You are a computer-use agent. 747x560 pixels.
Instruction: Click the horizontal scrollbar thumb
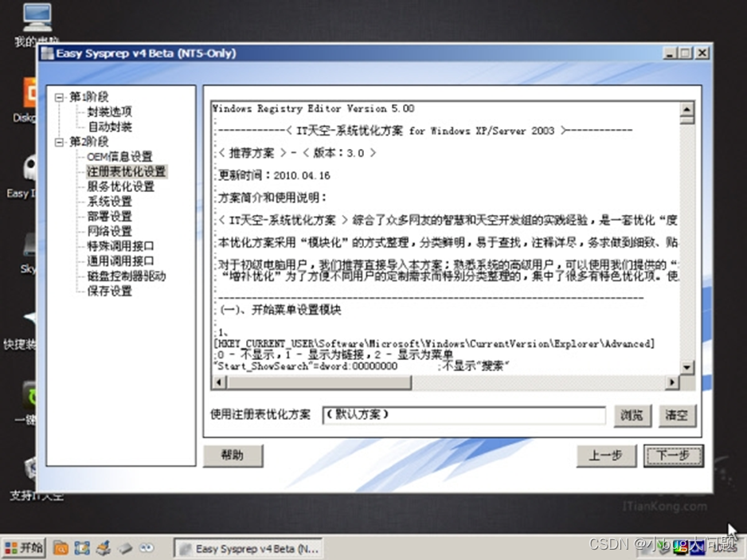point(319,382)
